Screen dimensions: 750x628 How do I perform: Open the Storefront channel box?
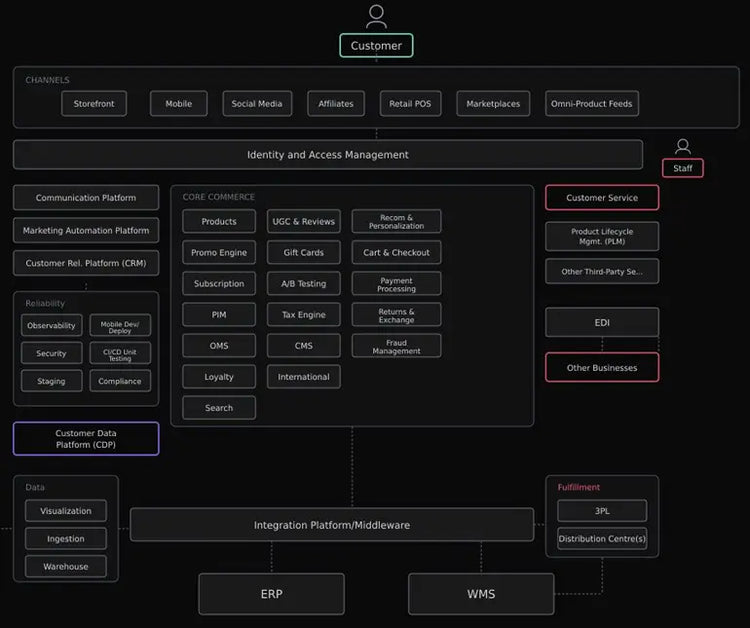click(94, 104)
